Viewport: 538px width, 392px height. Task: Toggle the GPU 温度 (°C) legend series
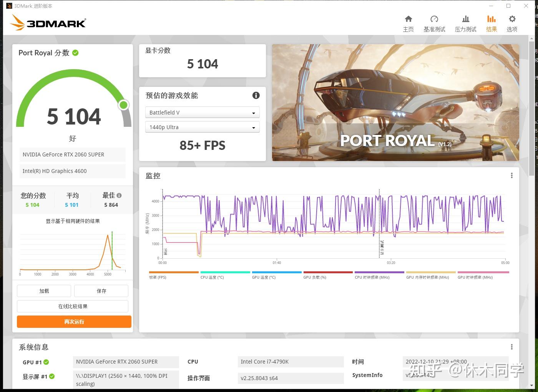point(277,275)
